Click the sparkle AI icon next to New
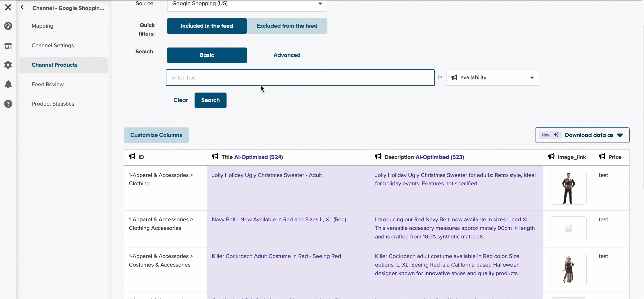The width and height of the screenshot is (644, 299). tap(556, 135)
